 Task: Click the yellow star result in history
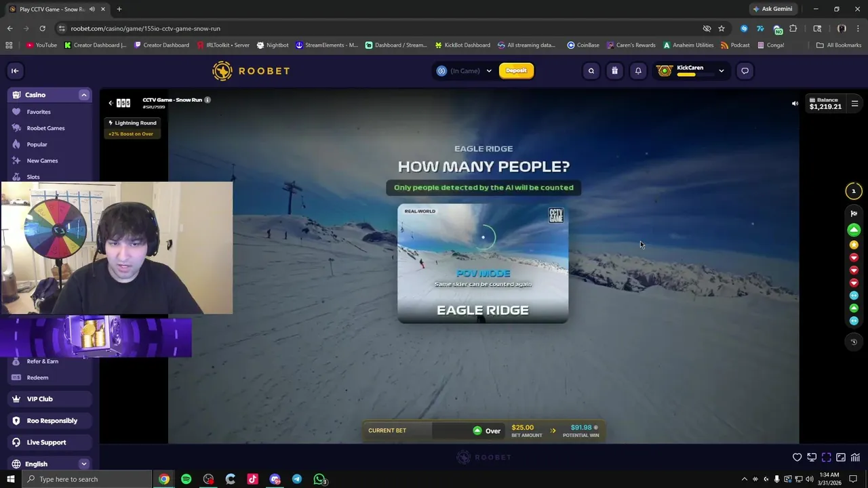854,245
